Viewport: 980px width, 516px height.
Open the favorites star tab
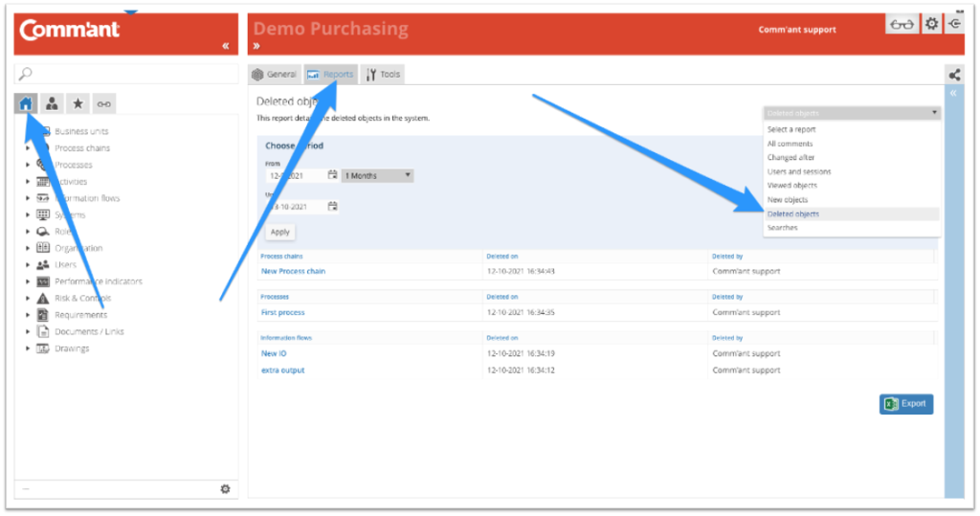78,103
